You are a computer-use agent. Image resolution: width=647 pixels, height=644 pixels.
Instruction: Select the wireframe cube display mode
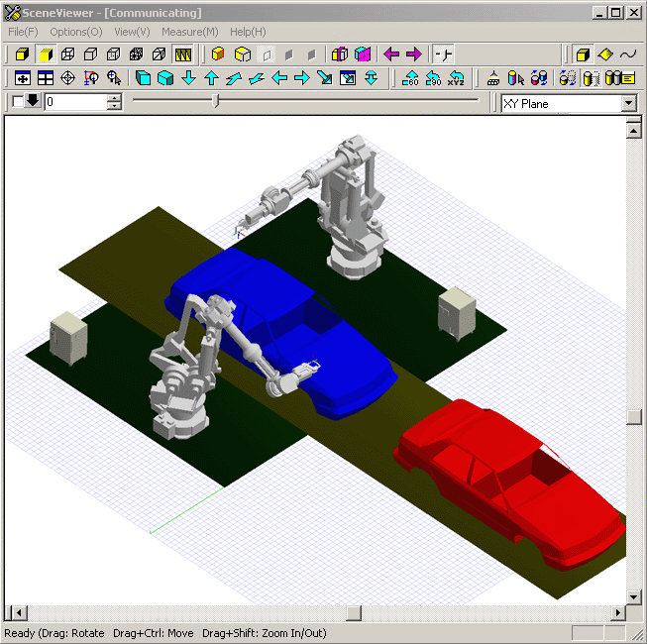(x=66, y=54)
